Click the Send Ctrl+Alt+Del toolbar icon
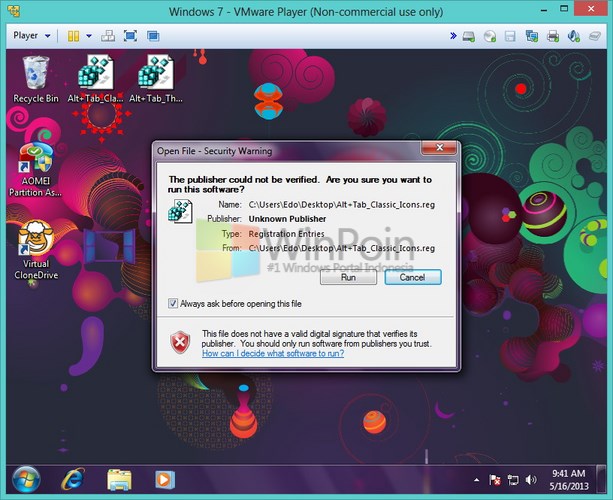This screenshot has height=500, width=613. (x=108, y=36)
